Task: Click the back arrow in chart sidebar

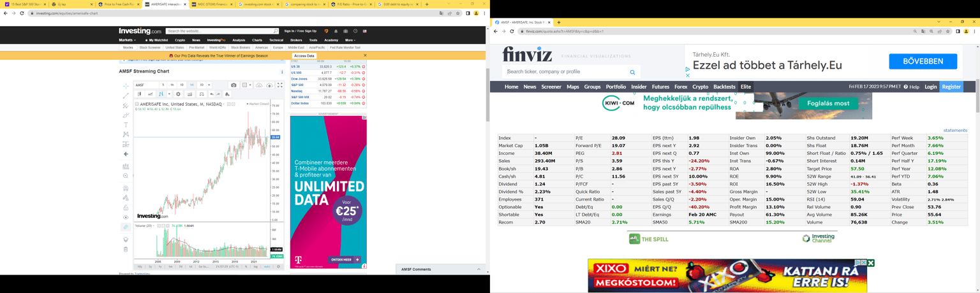Action: coord(126,154)
